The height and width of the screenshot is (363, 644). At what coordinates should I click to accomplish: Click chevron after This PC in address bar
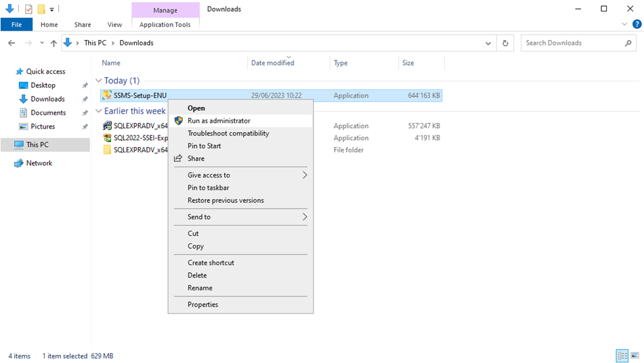113,43
